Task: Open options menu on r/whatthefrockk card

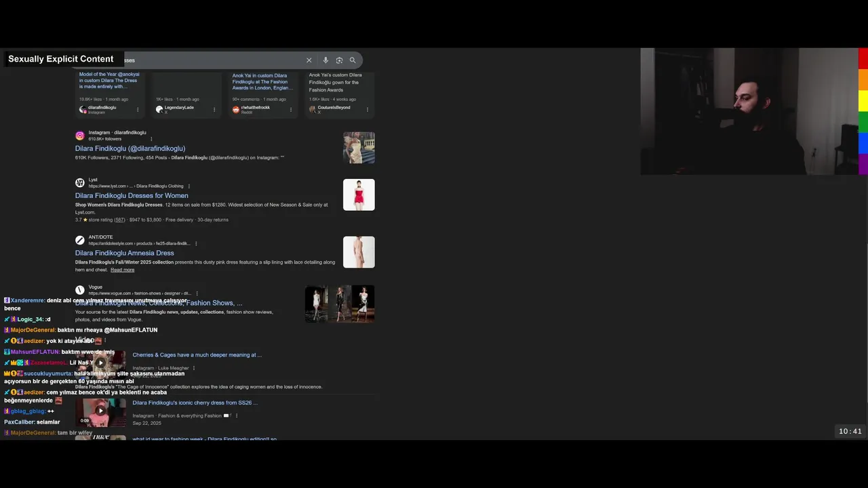Action: click(x=291, y=109)
